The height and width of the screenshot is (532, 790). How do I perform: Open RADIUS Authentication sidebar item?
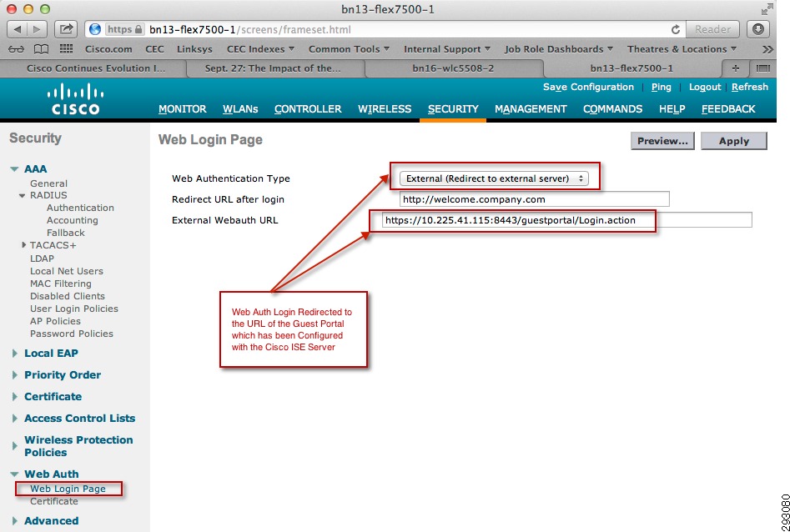[x=80, y=208]
